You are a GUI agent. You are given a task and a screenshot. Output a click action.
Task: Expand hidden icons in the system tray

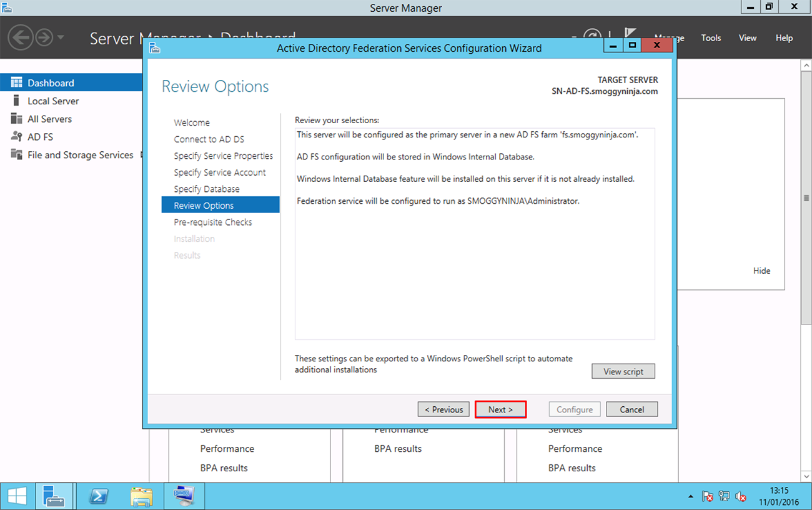(691, 496)
